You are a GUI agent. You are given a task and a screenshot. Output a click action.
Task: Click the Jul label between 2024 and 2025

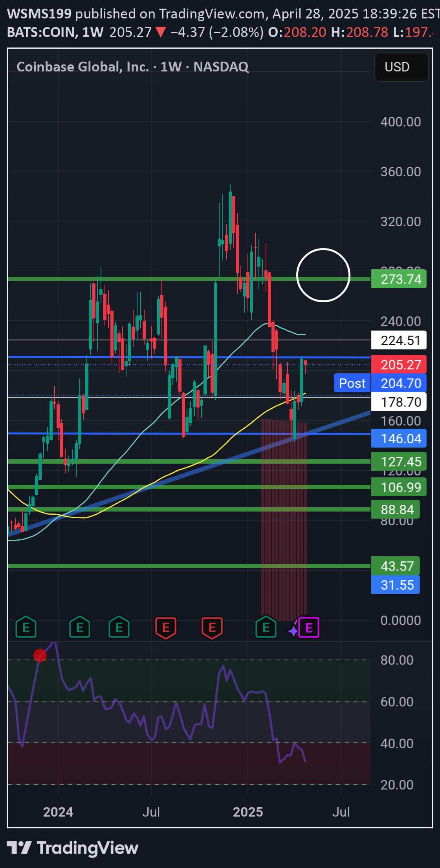pos(151,812)
